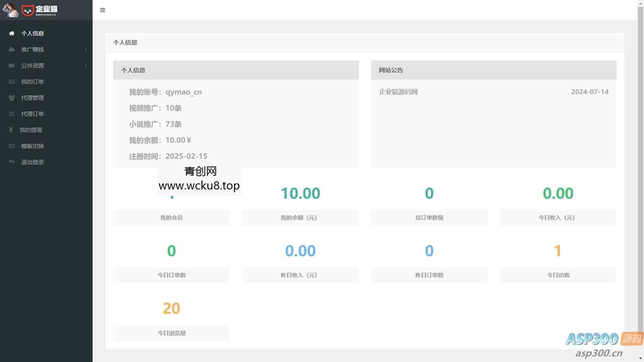Click the bars icon beside 代理订单
644x362 pixels.
[x=12, y=114]
